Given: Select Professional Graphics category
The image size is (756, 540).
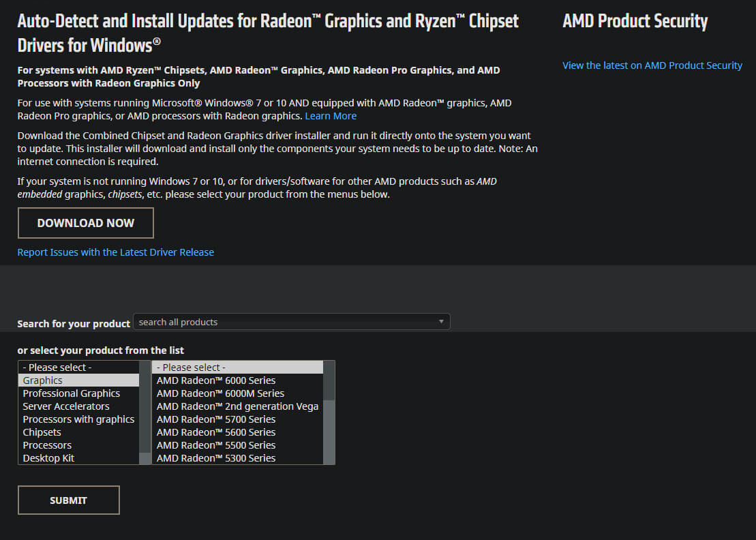Looking at the screenshot, I should (78, 393).
